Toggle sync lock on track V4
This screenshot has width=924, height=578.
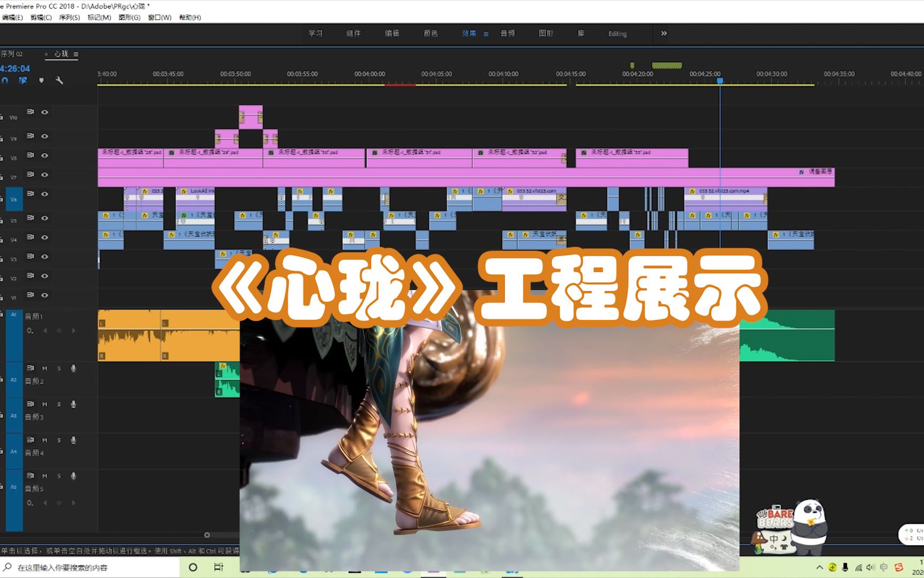pyautogui.click(x=30, y=237)
